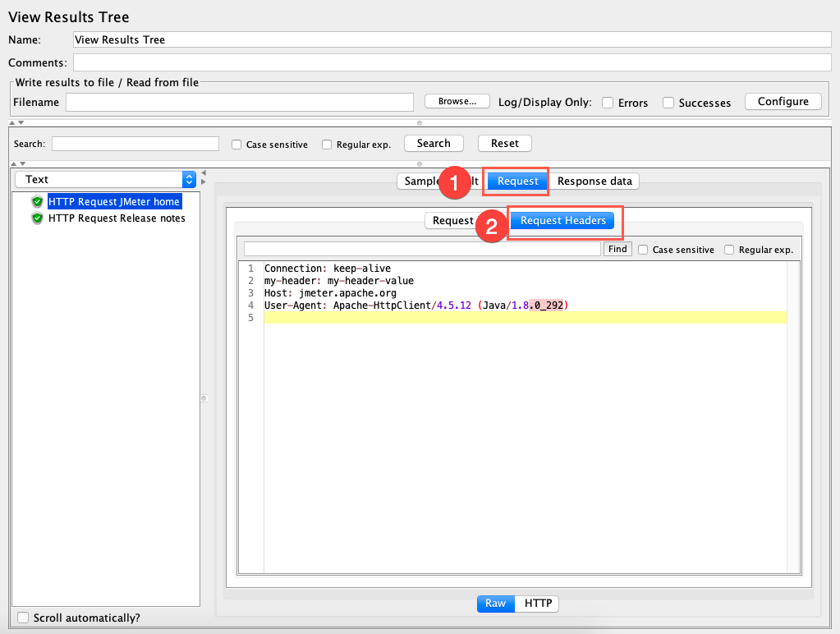The height and width of the screenshot is (634, 840).
Task: Switch to the Response data tab
Action: [x=594, y=181]
